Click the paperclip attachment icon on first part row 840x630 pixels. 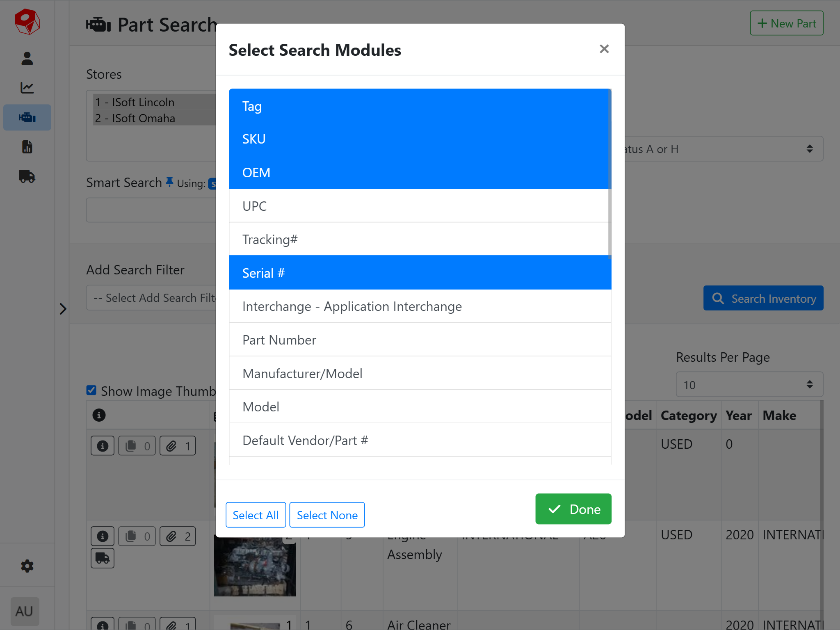coord(177,445)
